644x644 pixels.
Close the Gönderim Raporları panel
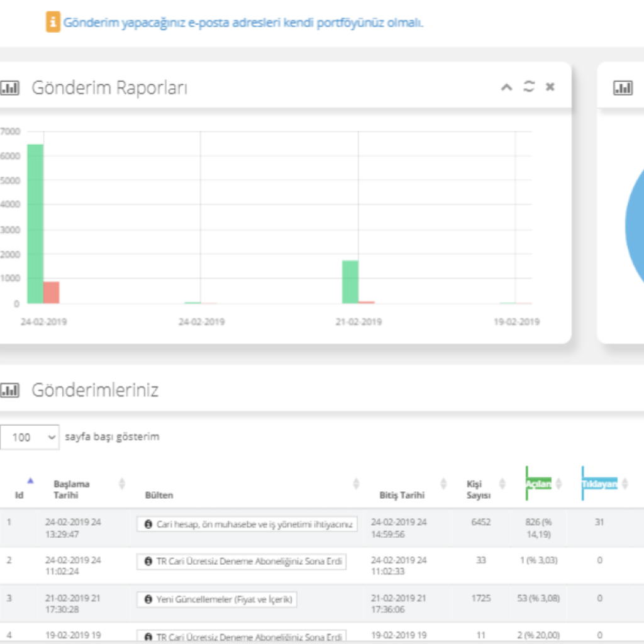pyautogui.click(x=550, y=87)
